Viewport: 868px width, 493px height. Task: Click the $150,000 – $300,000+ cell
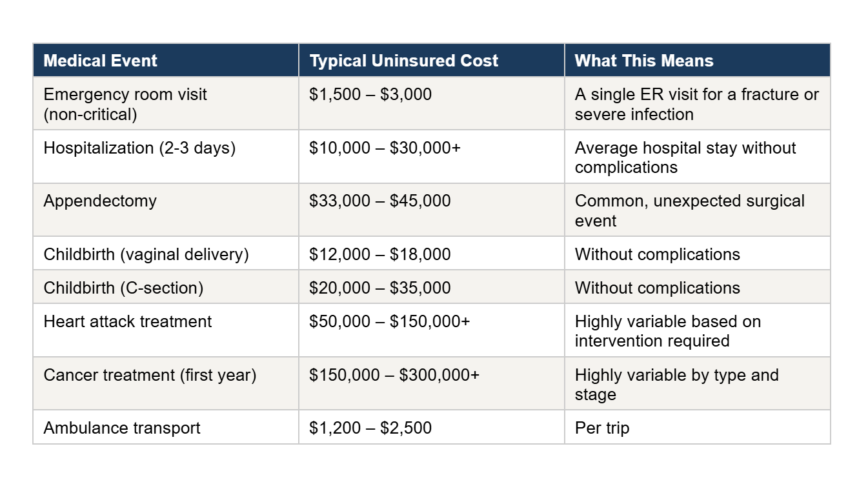[432, 384]
